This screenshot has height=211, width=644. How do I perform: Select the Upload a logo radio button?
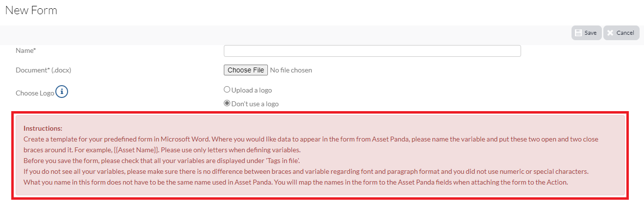[227, 90]
